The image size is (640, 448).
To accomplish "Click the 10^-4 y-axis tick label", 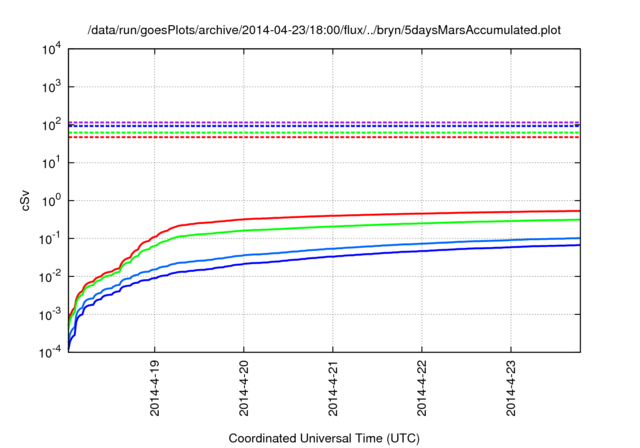I will coord(50,352).
